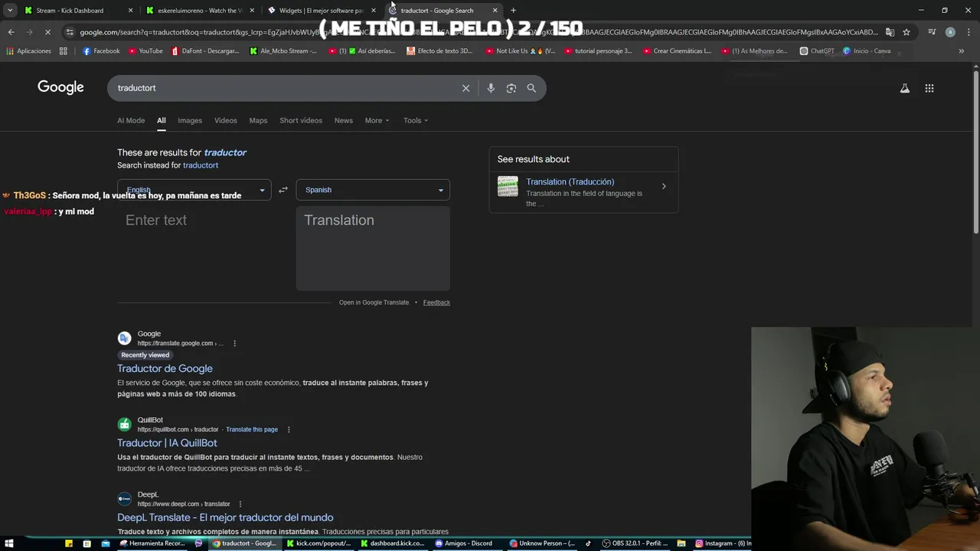Open the tab search dropdown arrow
This screenshot has width=980, height=551.
coord(10,10)
